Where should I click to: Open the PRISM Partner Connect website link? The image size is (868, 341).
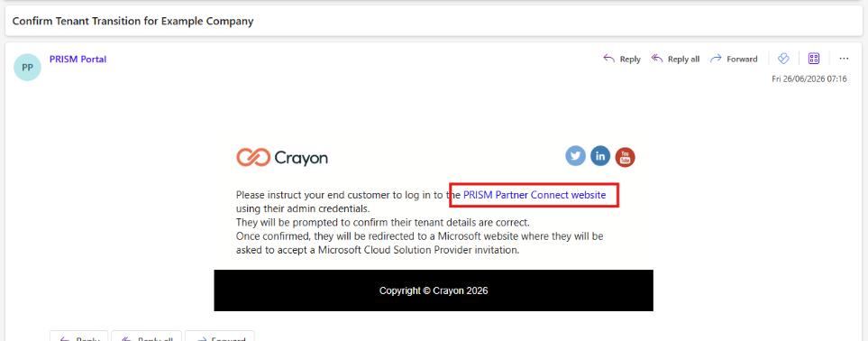tap(535, 195)
